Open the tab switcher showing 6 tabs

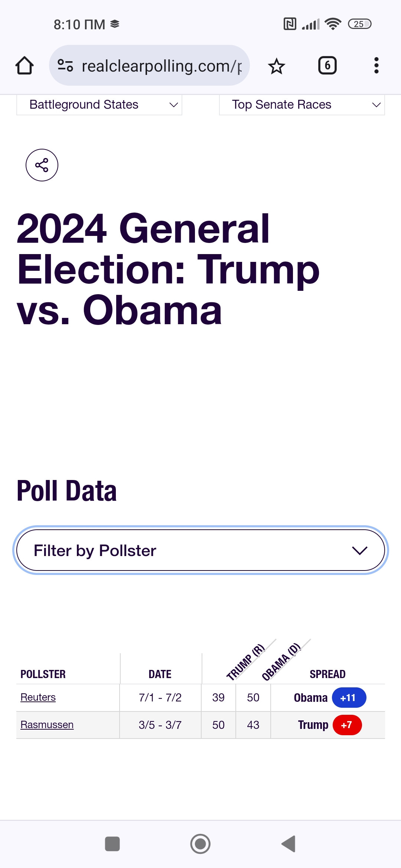coord(327,66)
